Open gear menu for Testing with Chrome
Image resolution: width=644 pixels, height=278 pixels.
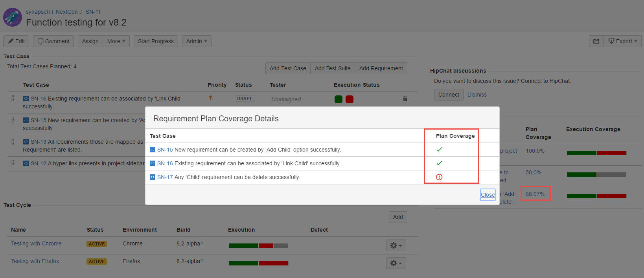[x=396, y=245]
